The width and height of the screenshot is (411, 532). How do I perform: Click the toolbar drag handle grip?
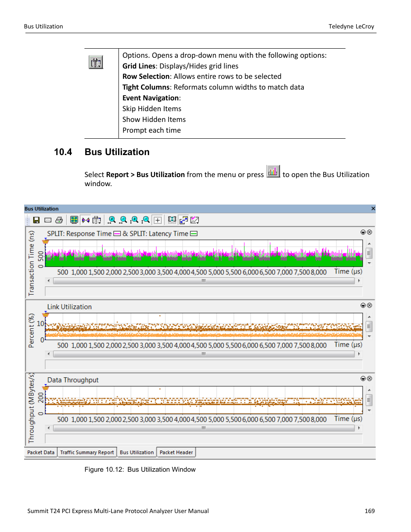28,220
